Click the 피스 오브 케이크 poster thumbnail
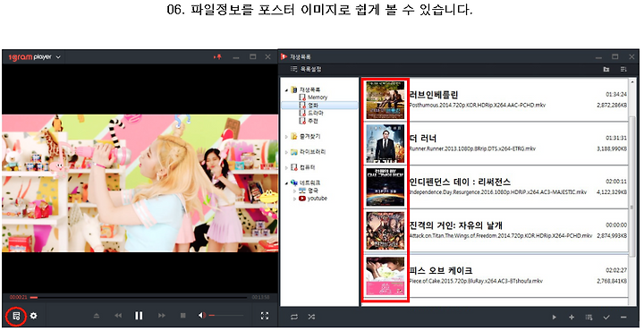Screen dimensions: 644x331 tap(386, 276)
